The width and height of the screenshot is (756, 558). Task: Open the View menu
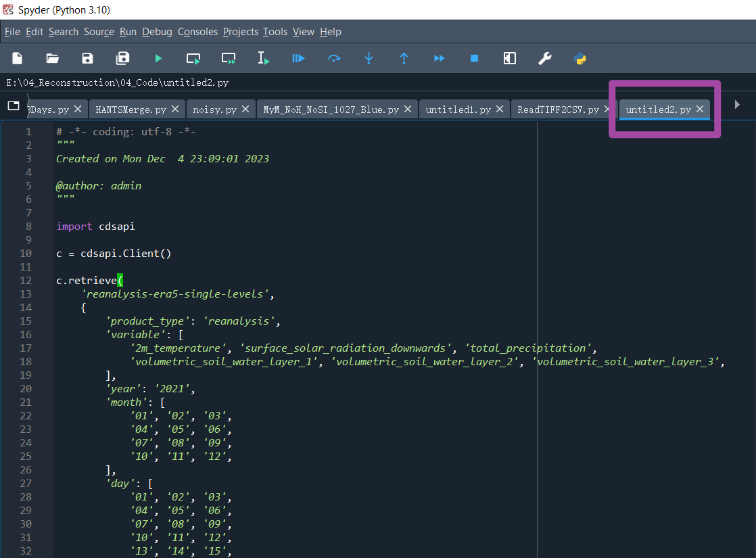[x=303, y=32]
